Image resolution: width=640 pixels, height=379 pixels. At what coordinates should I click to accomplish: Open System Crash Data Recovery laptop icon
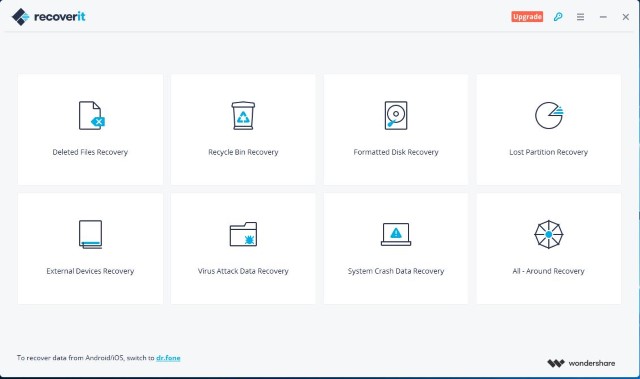(x=396, y=234)
